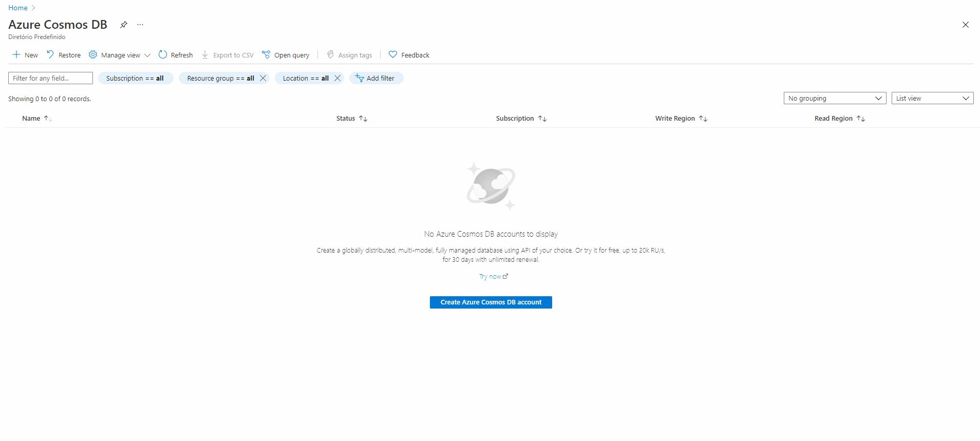Remove the Resource group filter
Screen dimensions: 980x441
[x=263, y=78]
